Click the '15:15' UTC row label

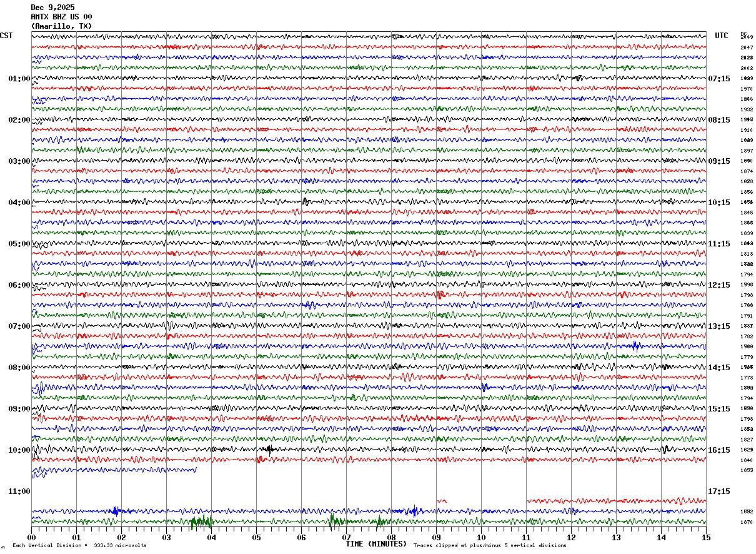(x=719, y=409)
